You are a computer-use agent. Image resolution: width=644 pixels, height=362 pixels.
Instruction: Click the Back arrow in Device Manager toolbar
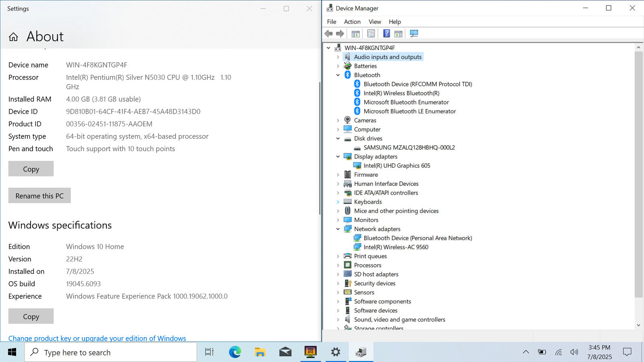point(328,34)
